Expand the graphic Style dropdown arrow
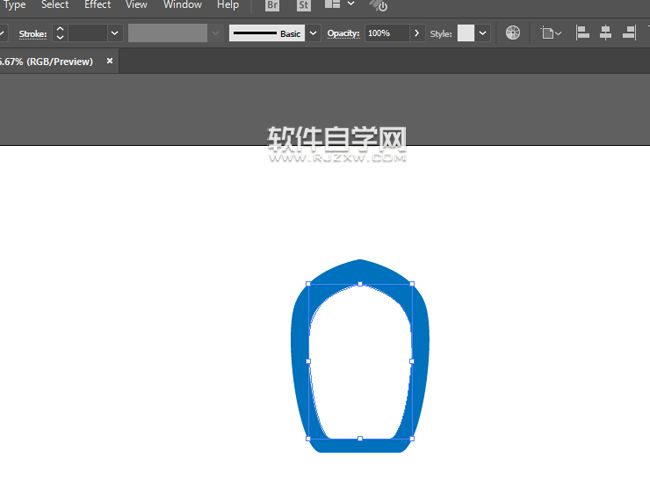Image resolution: width=650 pixels, height=494 pixels. point(483,33)
